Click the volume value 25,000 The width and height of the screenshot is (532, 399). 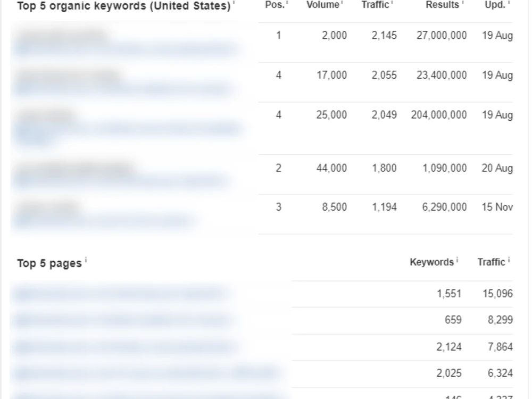point(331,115)
